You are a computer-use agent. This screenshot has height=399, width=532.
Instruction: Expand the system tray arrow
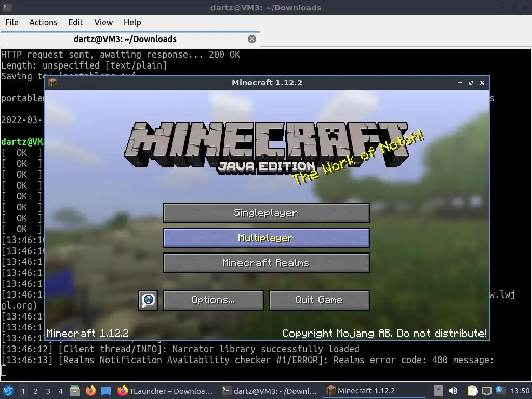(438, 391)
